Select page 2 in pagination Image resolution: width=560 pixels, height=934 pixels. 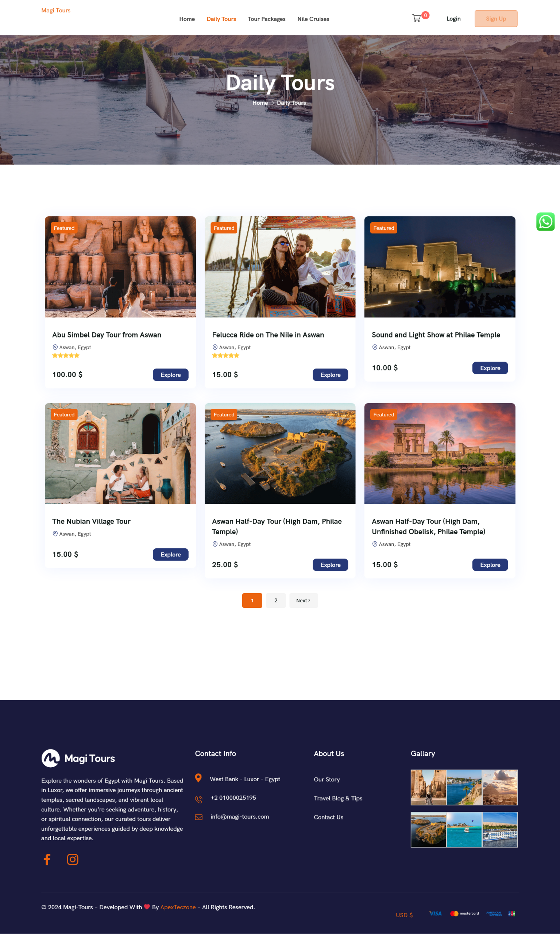pos(276,601)
